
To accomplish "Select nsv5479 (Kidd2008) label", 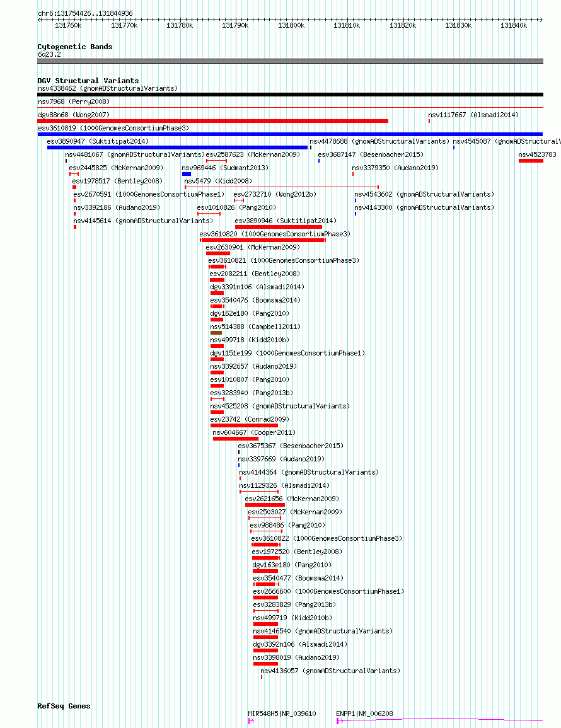I will click(x=218, y=181).
